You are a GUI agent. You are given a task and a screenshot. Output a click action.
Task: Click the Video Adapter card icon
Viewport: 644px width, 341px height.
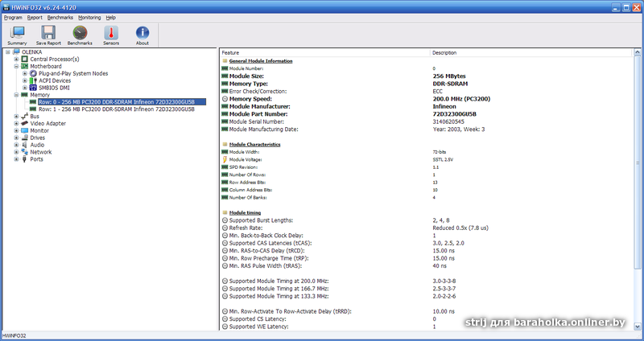25,124
